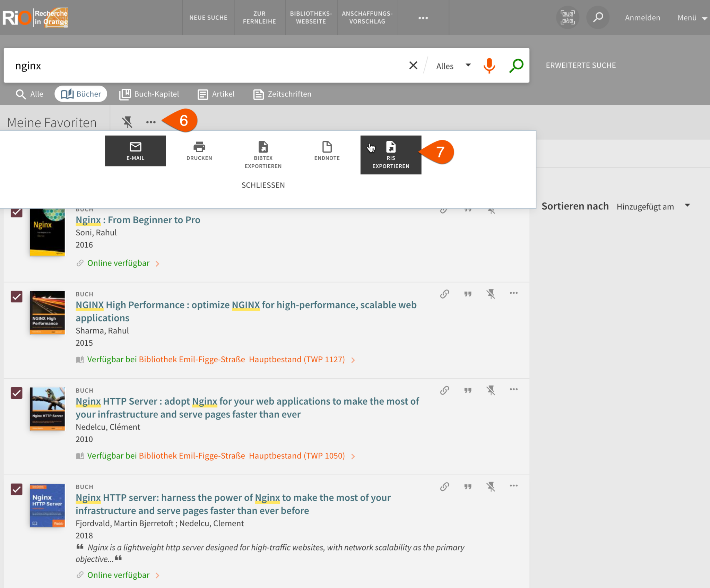Click the orange microphone voice search icon
The height and width of the screenshot is (588, 710).
pyautogui.click(x=489, y=66)
